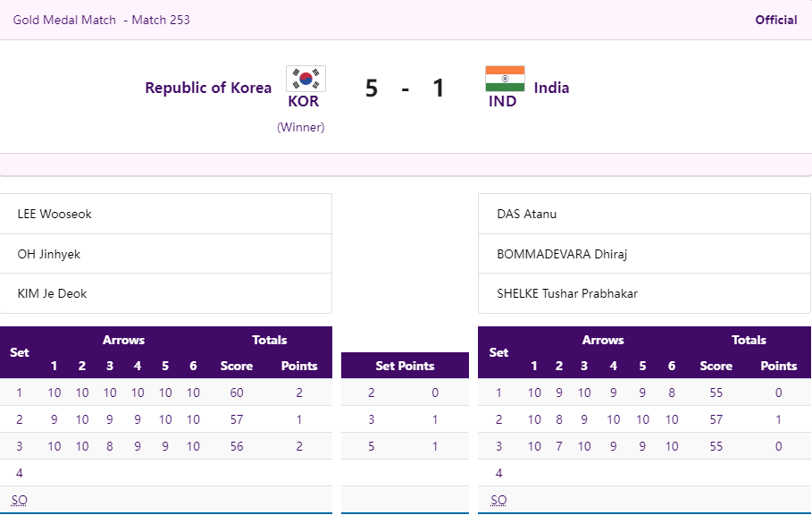812x515 pixels.
Task: Click the Official status label
Action: pos(775,20)
